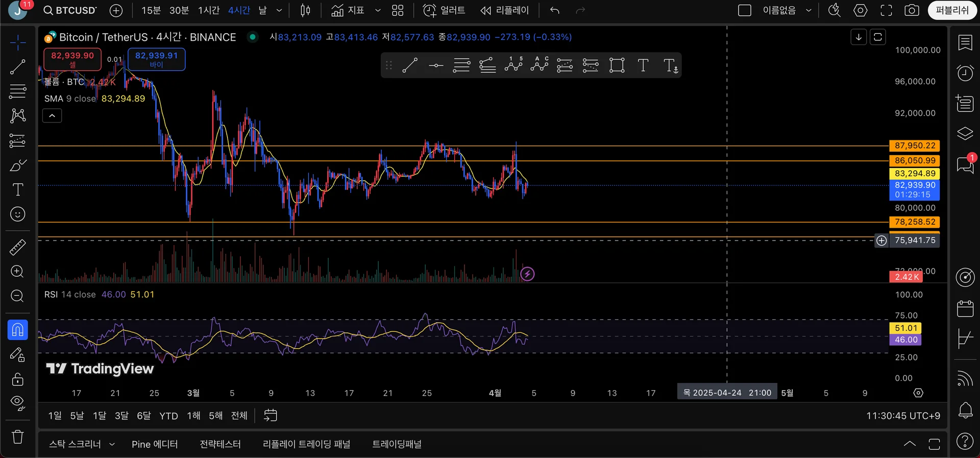Screen dimensions: 980x458
Task: Open the layout setup grid icon
Action: pyautogui.click(x=398, y=10)
